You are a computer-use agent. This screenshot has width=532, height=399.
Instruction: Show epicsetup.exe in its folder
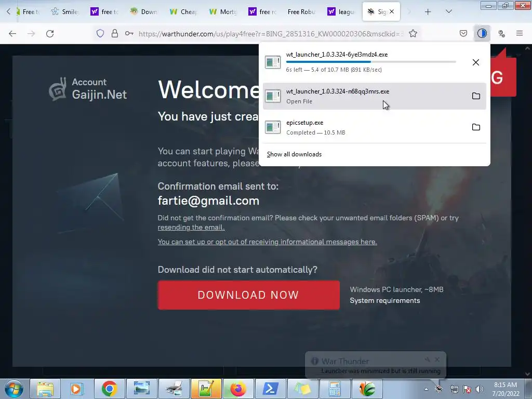476,127
